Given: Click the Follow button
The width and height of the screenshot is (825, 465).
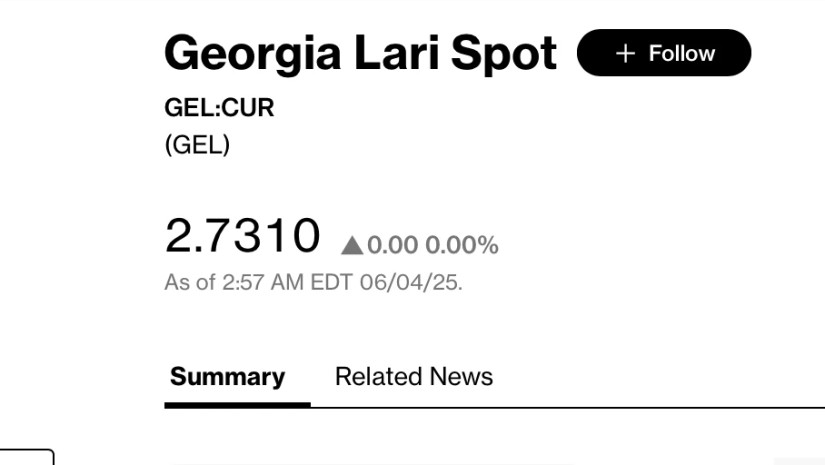Looking at the screenshot, I should 664,53.
